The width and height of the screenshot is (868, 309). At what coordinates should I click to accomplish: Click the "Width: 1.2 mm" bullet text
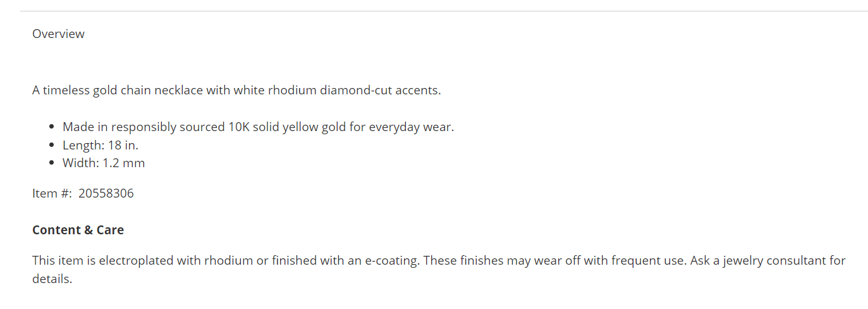tap(103, 163)
